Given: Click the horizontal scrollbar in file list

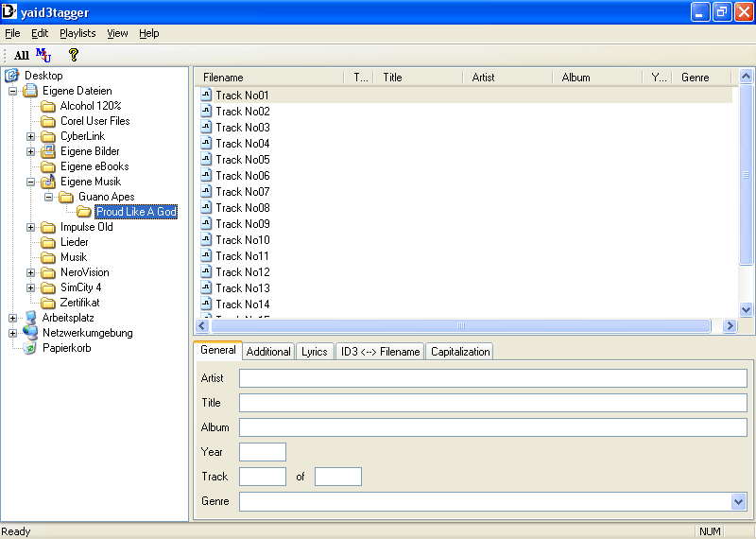Looking at the screenshot, I should pos(460,325).
